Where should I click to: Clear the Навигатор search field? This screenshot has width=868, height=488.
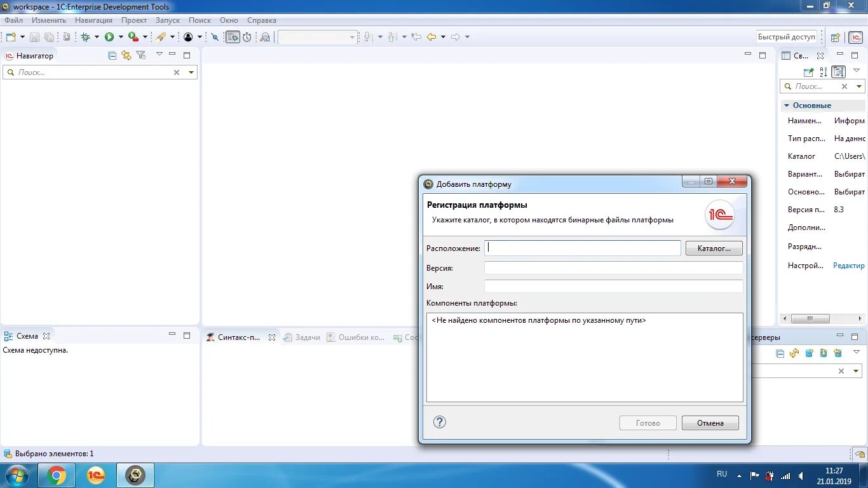point(177,72)
